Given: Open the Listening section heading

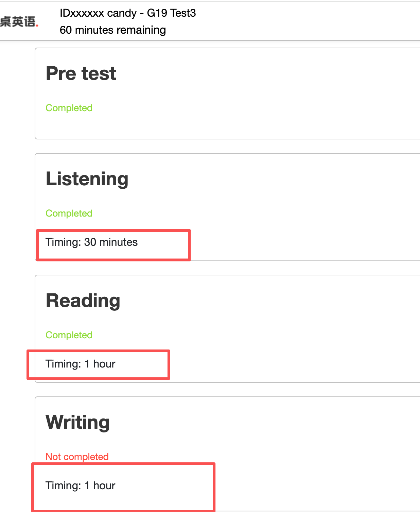Looking at the screenshot, I should point(87,179).
